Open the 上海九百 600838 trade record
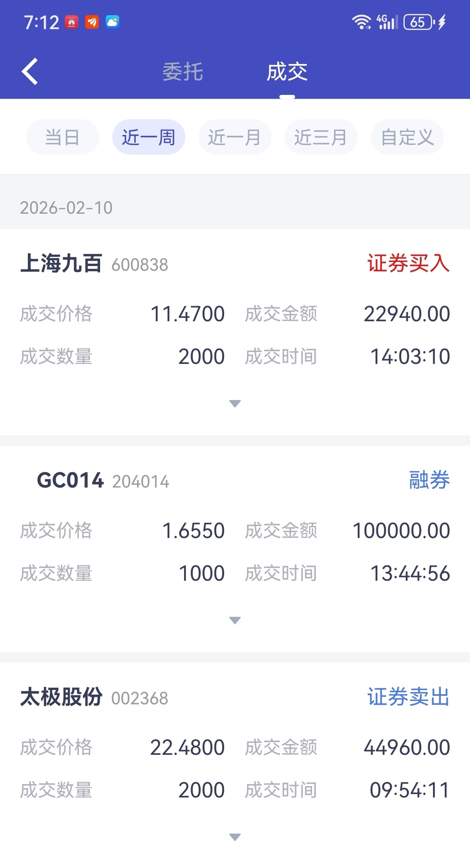 [x=94, y=264]
